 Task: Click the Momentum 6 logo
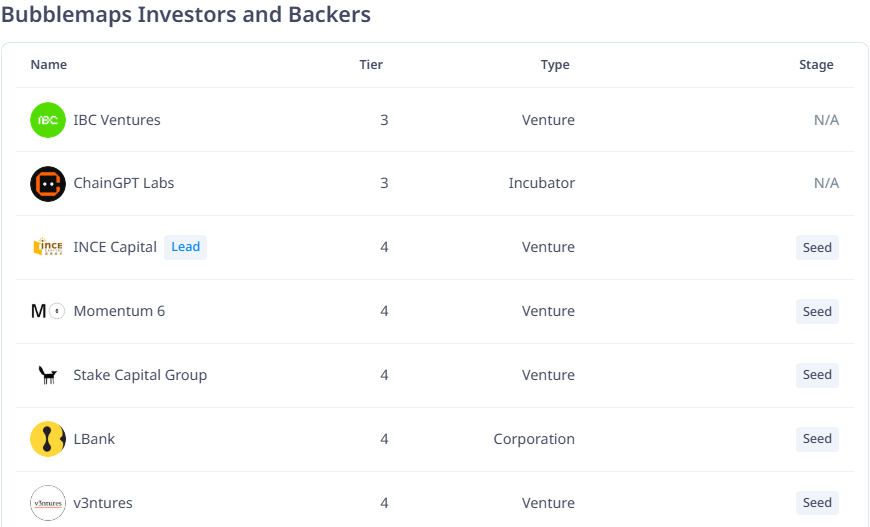click(x=48, y=311)
